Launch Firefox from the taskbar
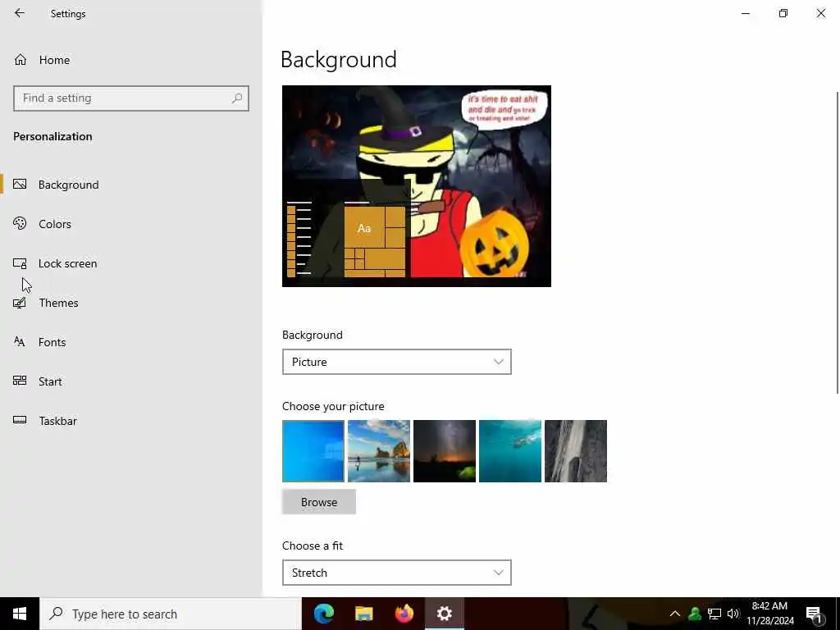 [x=404, y=614]
